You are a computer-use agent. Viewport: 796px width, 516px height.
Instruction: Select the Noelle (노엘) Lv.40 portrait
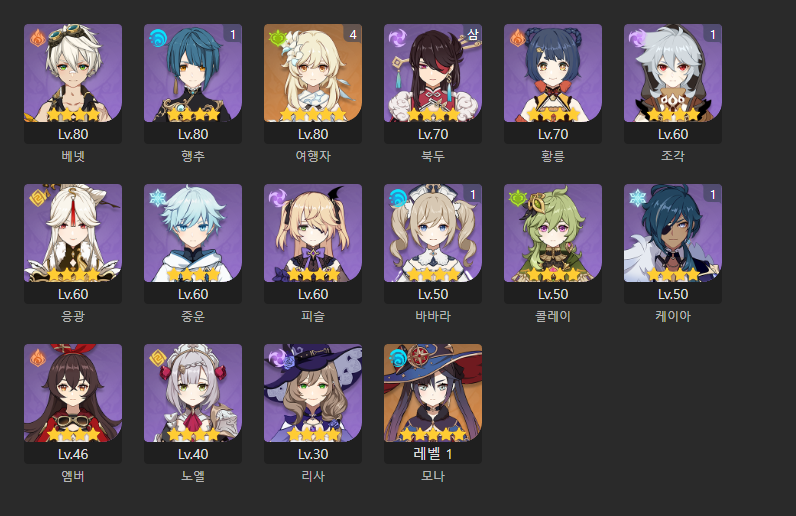point(193,393)
